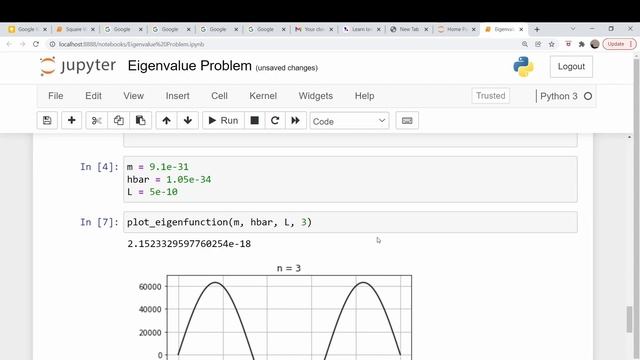
Task: Run the selected cell
Action: point(223,120)
